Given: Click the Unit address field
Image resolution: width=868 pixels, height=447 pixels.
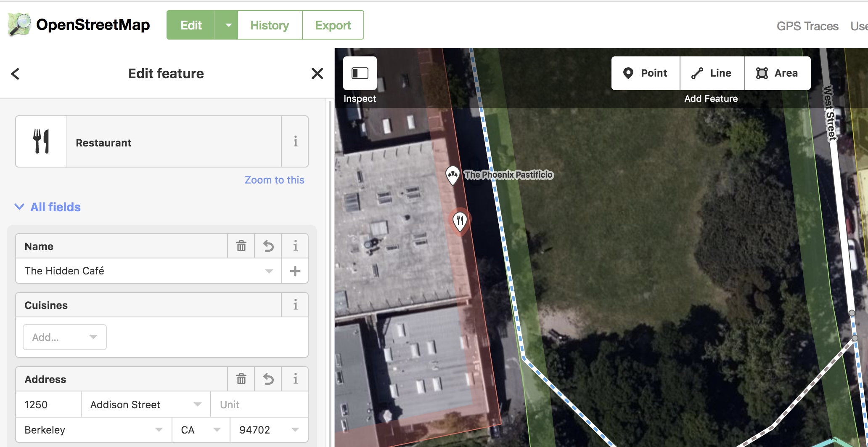Looking at the screenshot, I should click(259, 404).
